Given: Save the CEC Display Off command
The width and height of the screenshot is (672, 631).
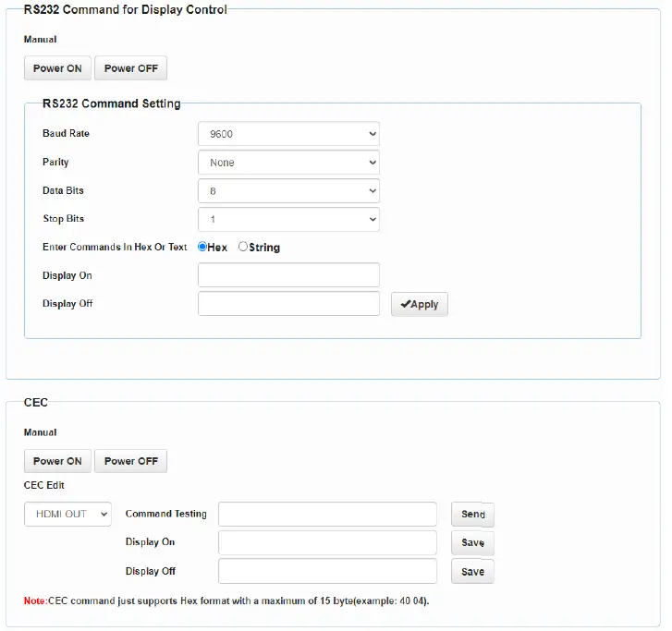Looking at the screenshot, I should pos(472,572).
